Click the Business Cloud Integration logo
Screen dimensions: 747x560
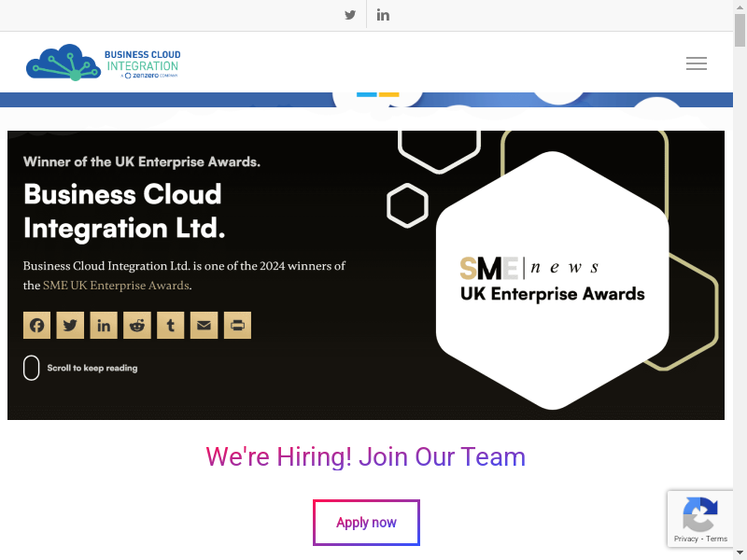[103, 62]
